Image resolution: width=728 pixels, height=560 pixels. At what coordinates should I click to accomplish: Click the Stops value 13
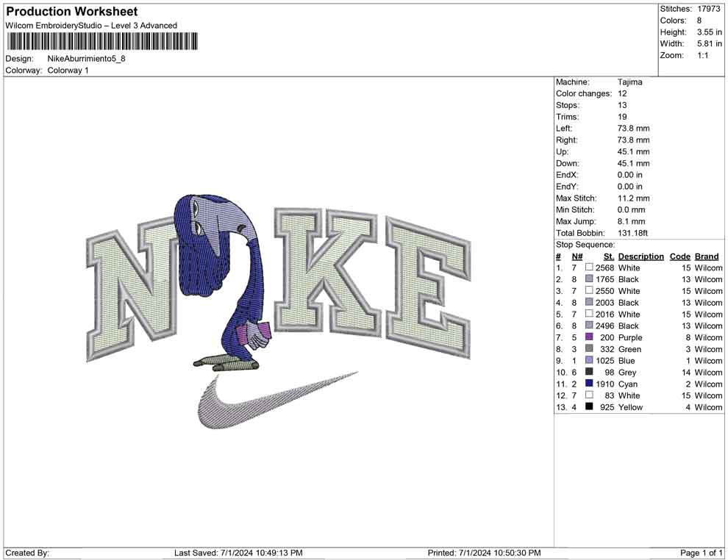622,105
